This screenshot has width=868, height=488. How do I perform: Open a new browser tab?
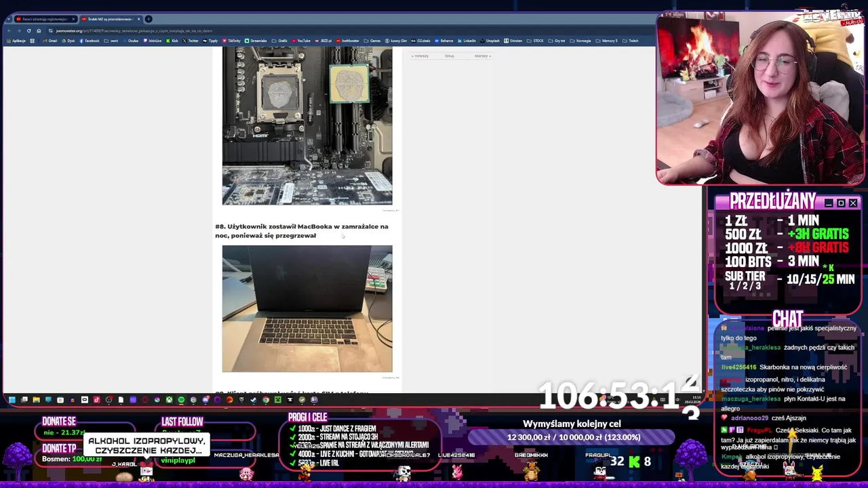pos(149,19)
